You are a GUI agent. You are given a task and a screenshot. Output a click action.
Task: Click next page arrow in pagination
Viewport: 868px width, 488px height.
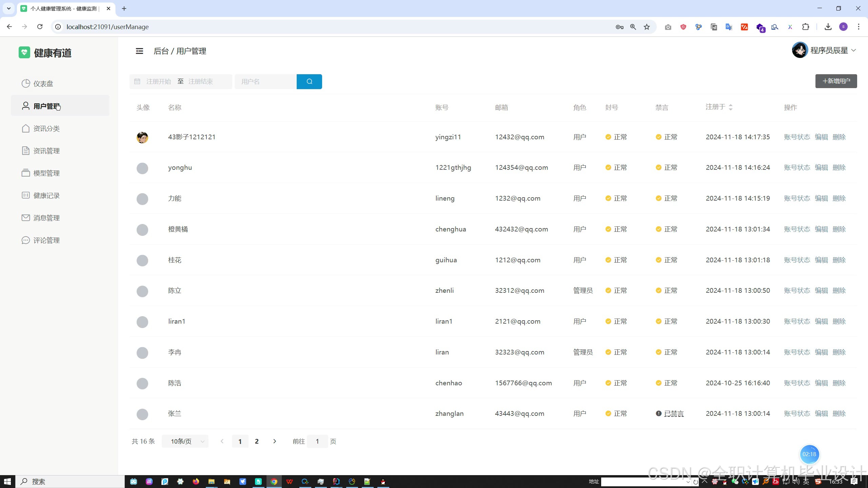275,441
